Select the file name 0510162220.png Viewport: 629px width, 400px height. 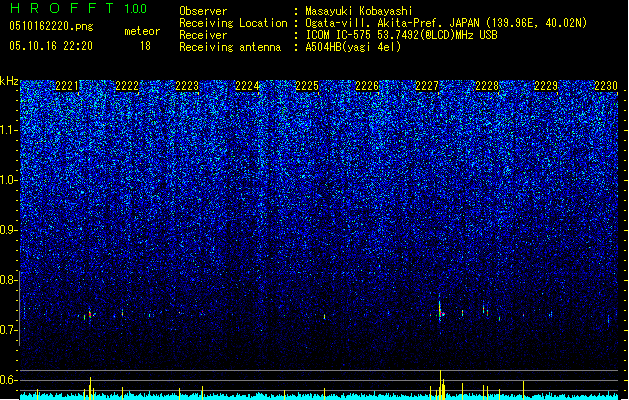coord(51,26)
